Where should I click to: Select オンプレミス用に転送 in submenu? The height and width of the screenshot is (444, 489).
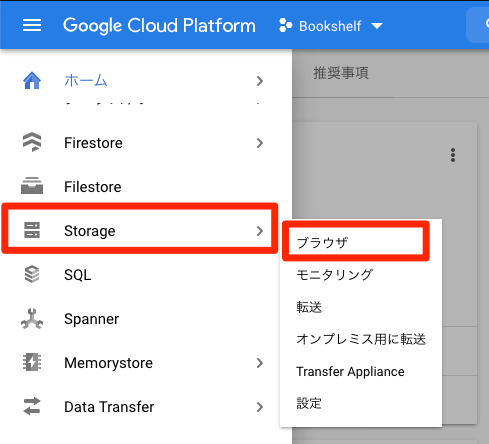pyautogui.click(x=361, y=339)
